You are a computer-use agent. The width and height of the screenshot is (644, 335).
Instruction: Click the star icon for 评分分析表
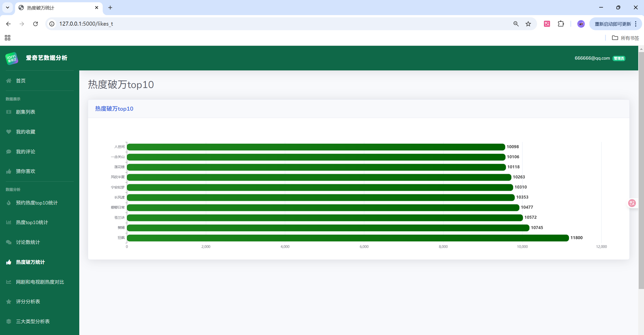[x=9, y=302]
